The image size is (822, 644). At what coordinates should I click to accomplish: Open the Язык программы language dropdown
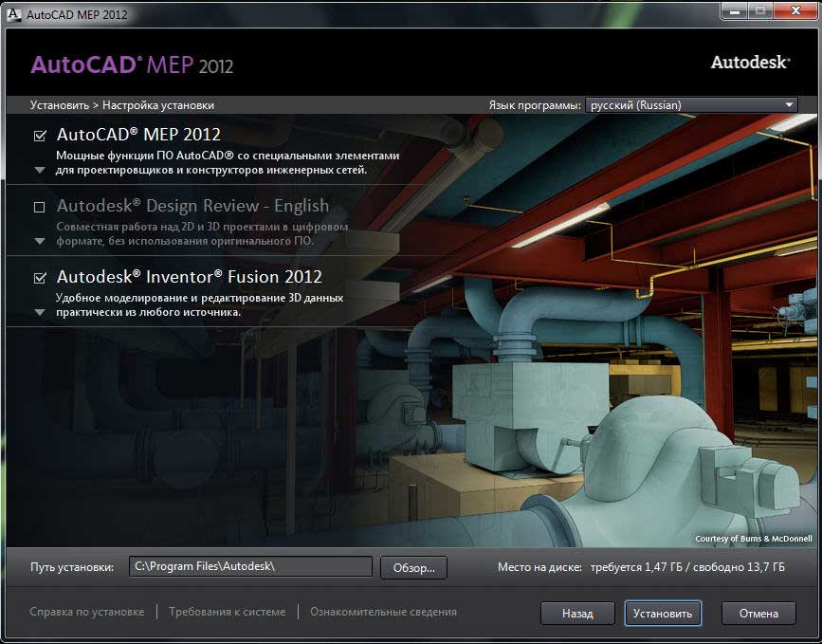[x=692, y=105]
